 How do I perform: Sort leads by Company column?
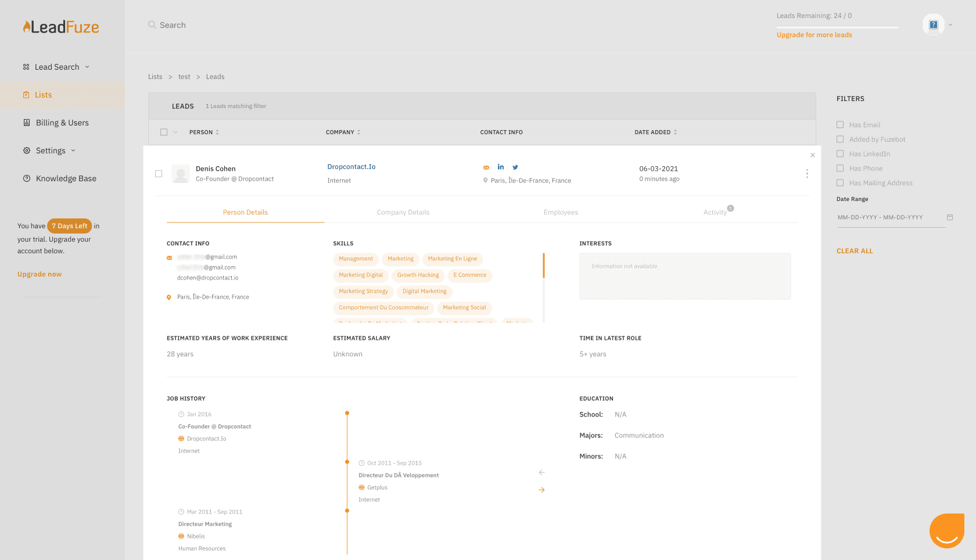point(343,132)
